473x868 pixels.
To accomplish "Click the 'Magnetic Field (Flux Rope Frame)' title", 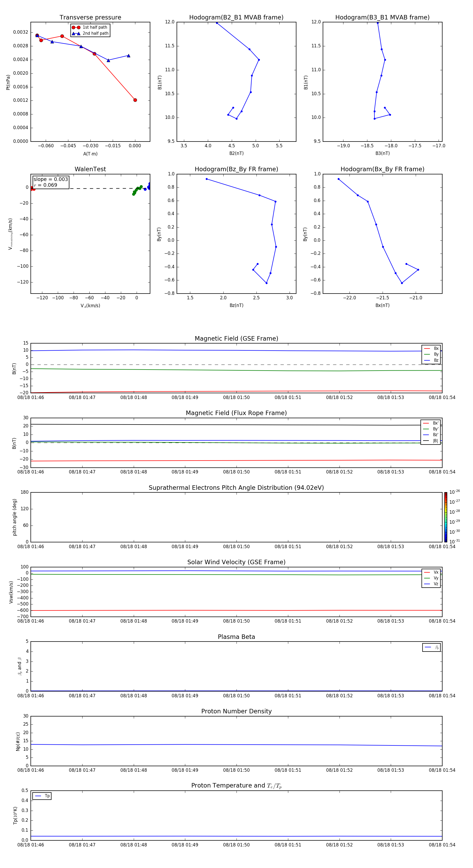I will [236, 413].
